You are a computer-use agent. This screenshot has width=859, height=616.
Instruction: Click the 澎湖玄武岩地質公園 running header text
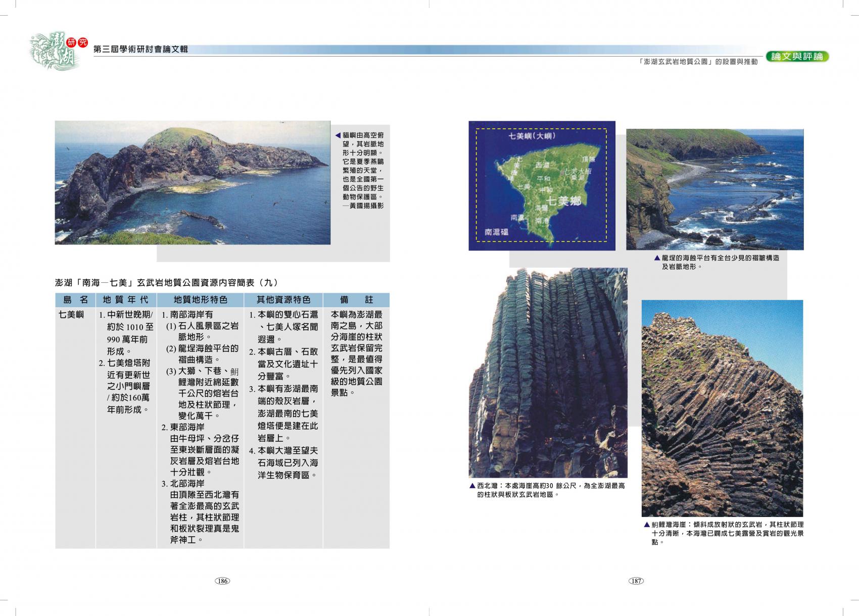pos(698,62)
